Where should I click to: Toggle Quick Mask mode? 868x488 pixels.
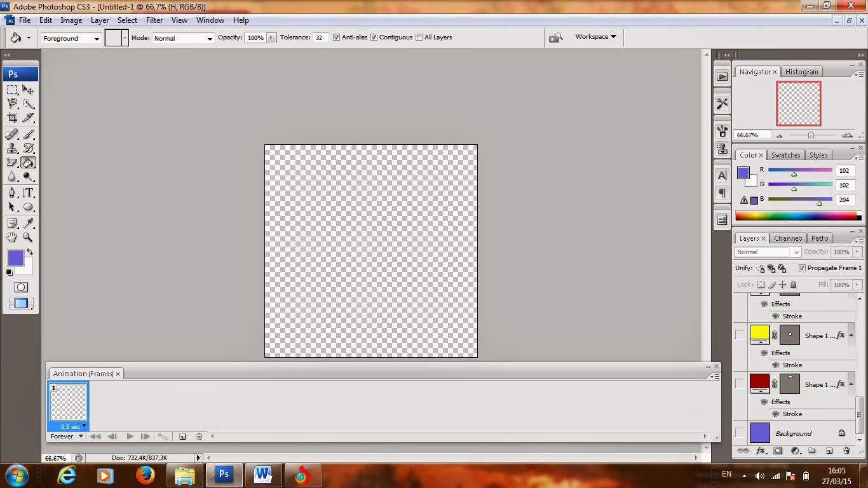(20, 287)
